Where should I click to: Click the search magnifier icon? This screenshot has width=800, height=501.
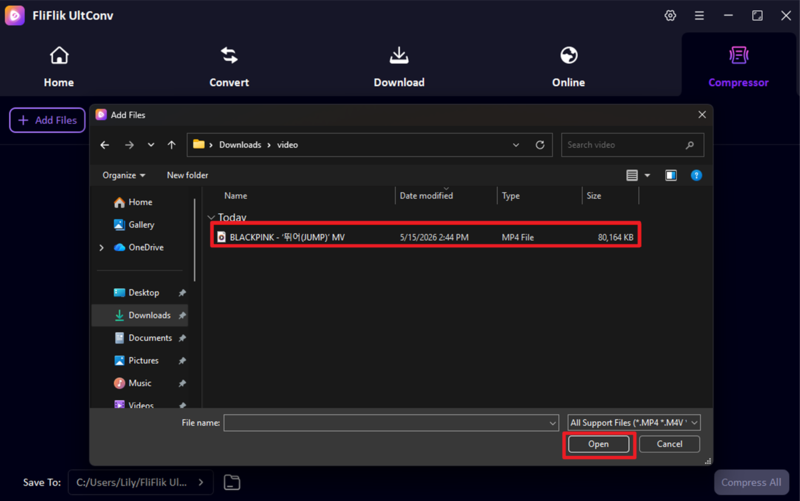click(690, 145)
